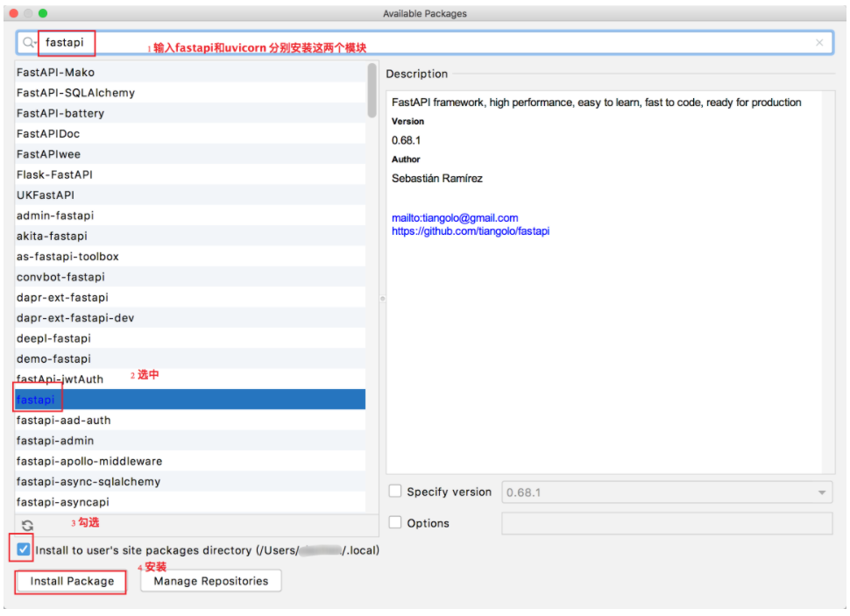The width and height of the screenshot is (850, 616).
Task: Click the Install Package button
Action: tap(72, 581)
